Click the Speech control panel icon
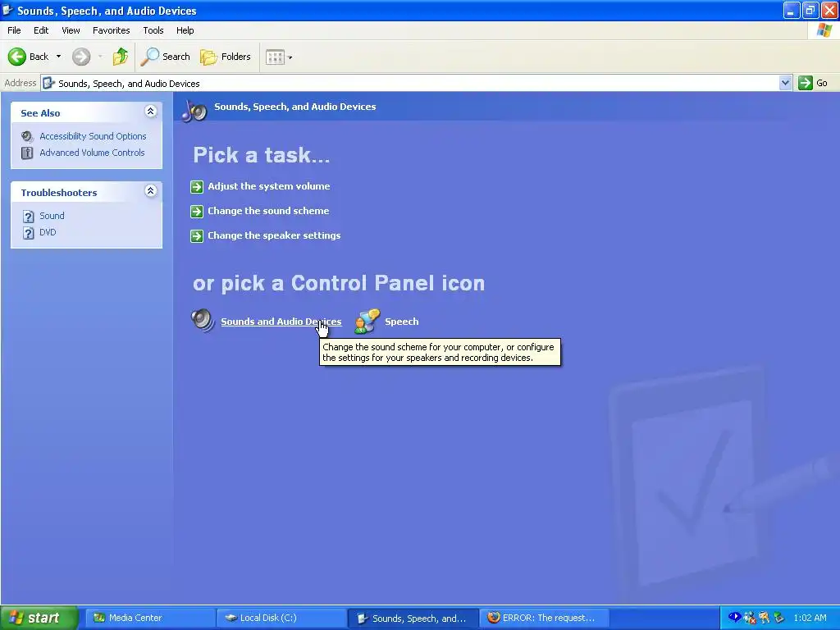 coord(367,321)
